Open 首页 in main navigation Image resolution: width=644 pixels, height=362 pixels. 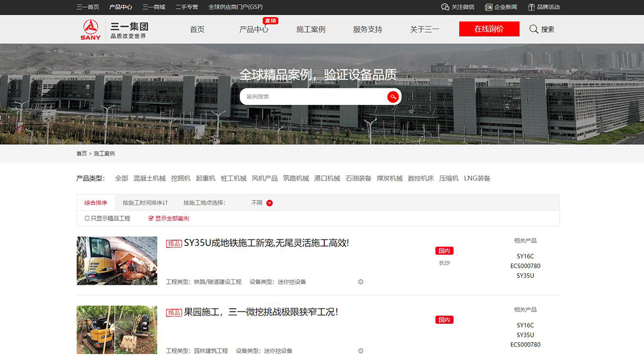(197, 30)
